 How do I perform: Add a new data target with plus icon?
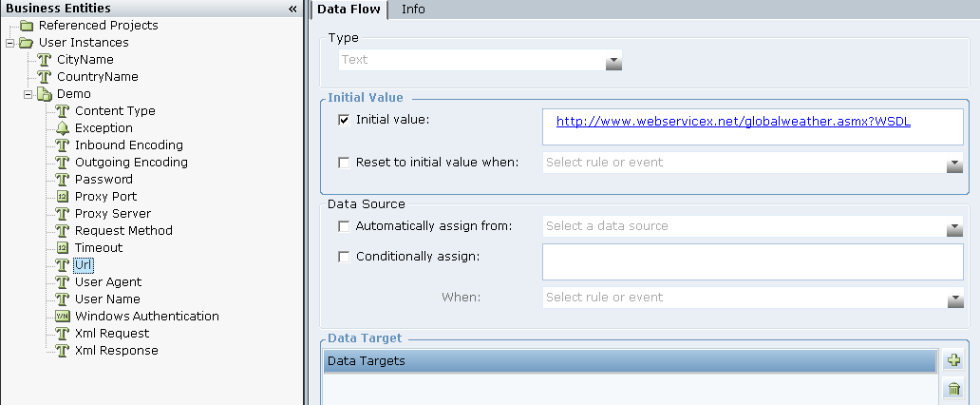pyautogui.click(x=953, y=360)
